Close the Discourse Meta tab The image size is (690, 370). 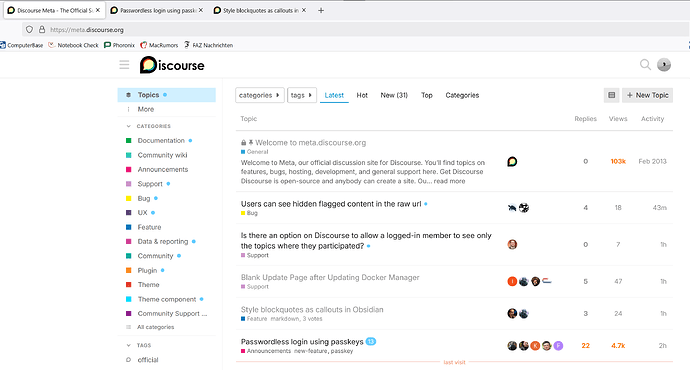(x=98, y=10)
